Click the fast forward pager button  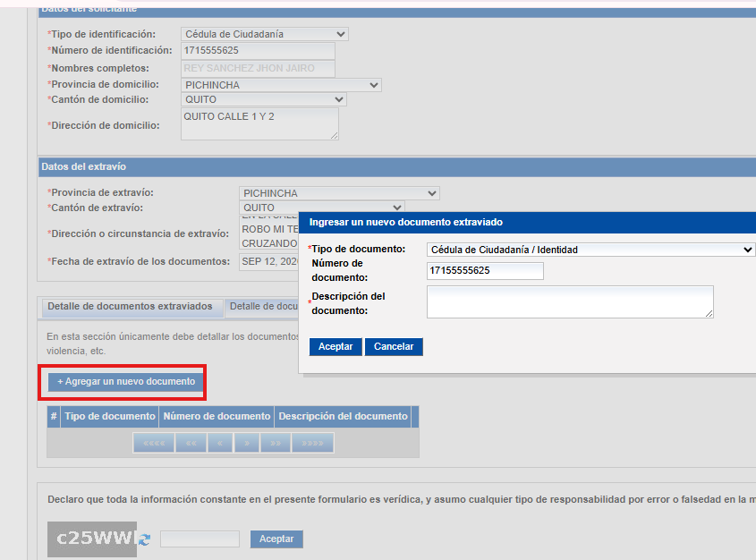276,443
